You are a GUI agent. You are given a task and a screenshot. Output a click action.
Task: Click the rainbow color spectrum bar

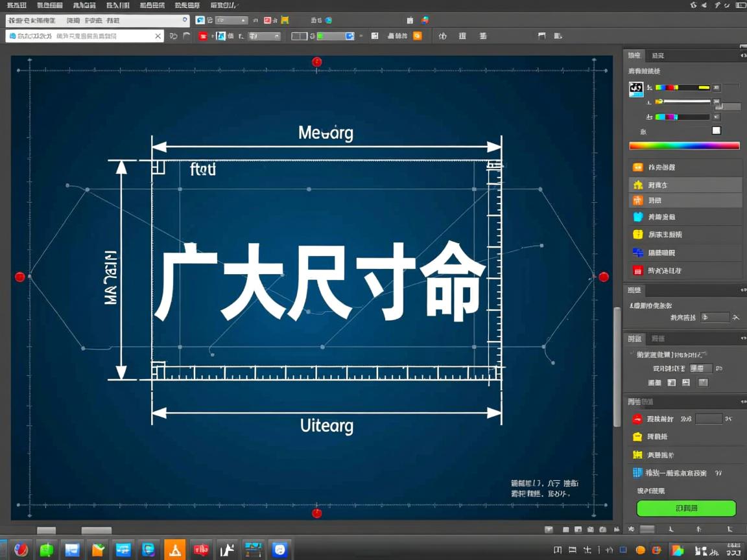[684, 146]
